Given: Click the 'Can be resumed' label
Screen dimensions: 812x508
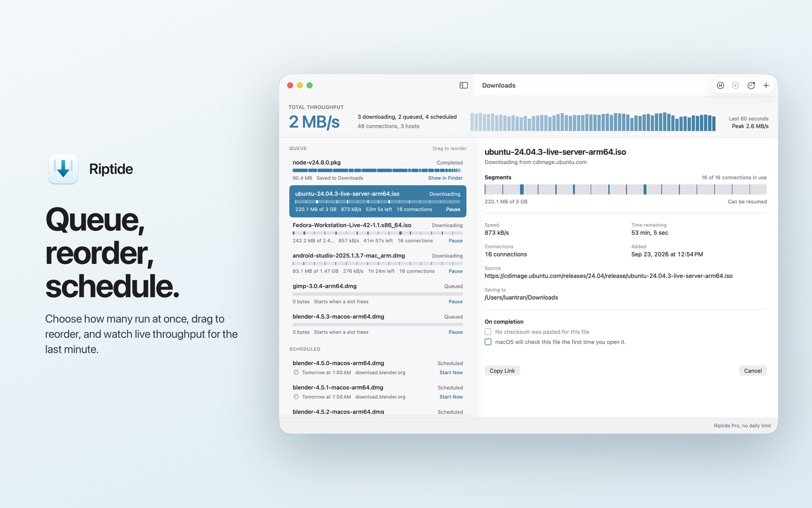Looking at the screenshot, I should 747,202.
